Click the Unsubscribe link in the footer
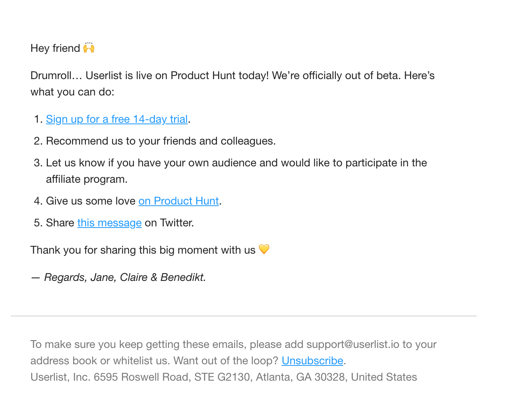The image size is (525, 420). point(312,361)
